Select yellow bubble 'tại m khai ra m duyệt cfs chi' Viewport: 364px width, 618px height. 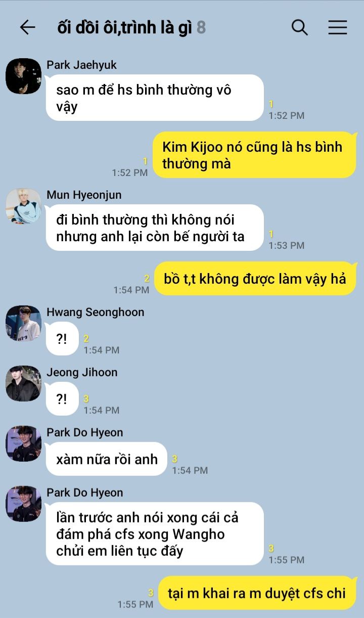tap(257, 593)
